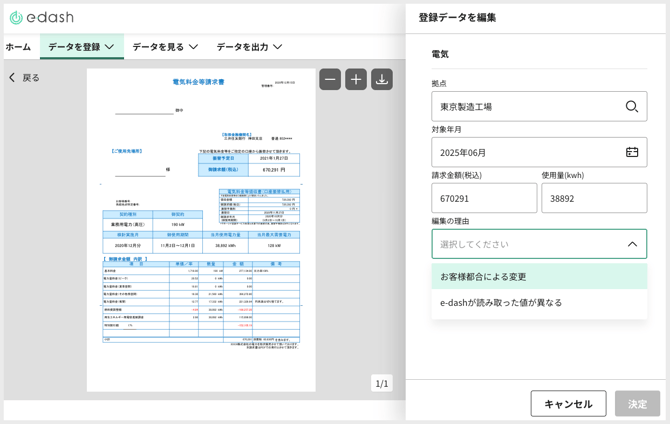Image resolution: width=670 pixels, height=424 pixels.
Task: Collapse the 編集の理由 dropdown
Action: (631, 244)
